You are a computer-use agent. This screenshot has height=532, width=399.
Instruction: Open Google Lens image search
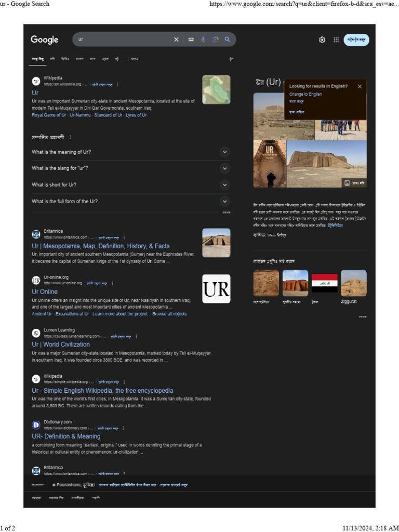point(216,39)
